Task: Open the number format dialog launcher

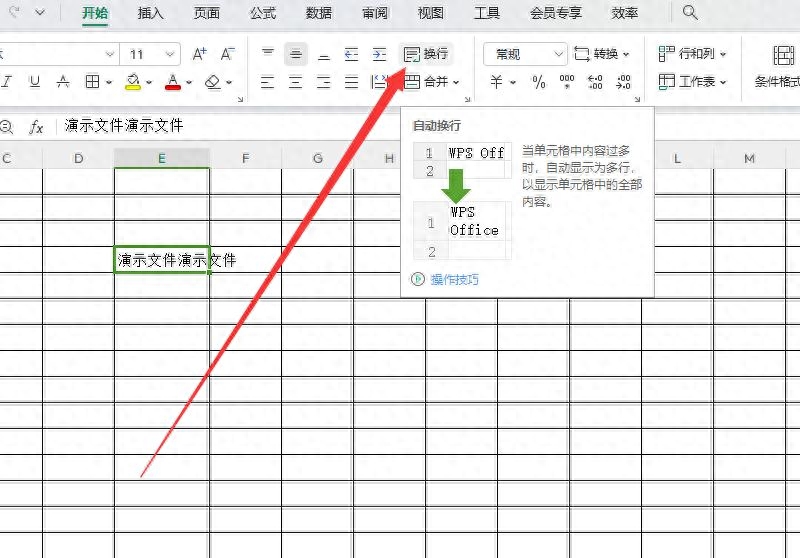Action: [x=637, y=99]
